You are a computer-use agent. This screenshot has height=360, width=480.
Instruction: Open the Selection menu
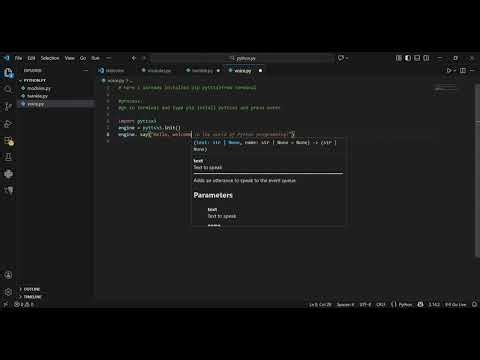(50, 58)
